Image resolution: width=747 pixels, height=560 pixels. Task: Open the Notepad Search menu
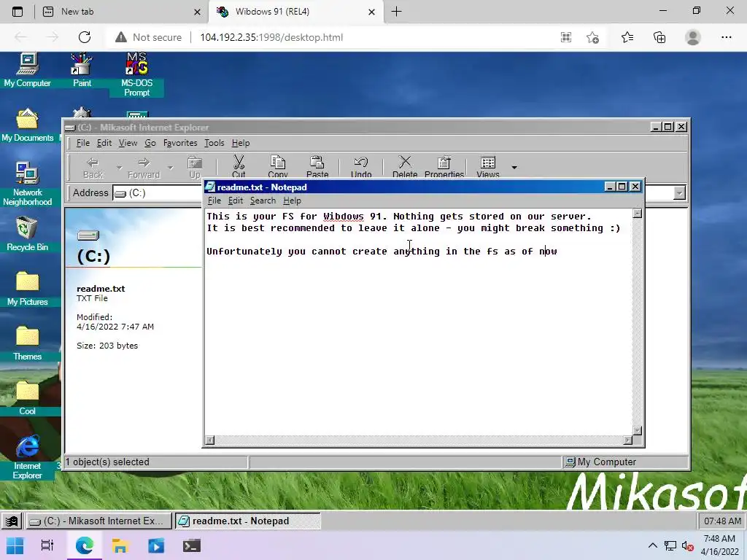click(263, 201)
